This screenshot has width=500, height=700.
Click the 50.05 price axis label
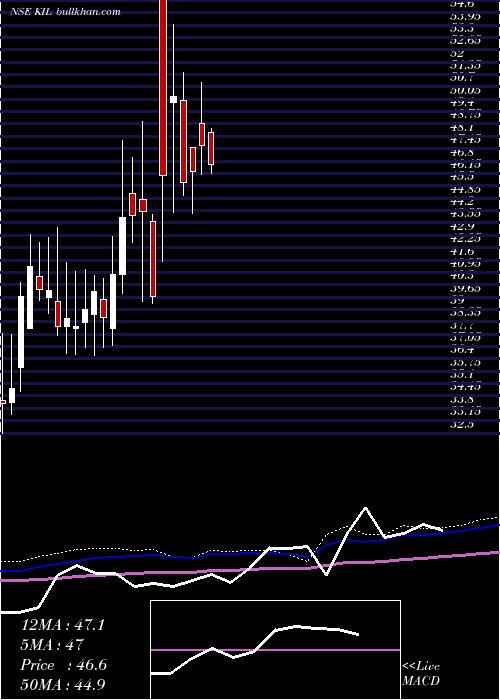(x=465, y=90)
